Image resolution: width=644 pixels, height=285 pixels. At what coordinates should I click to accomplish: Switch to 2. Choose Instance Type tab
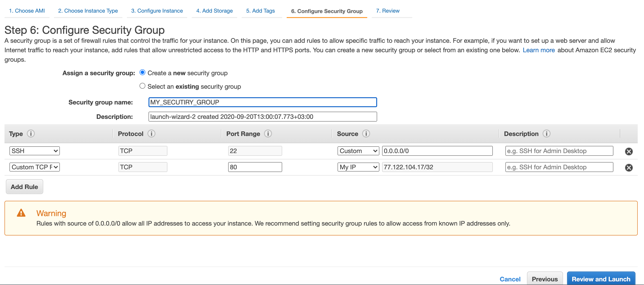tap(88, 11)
